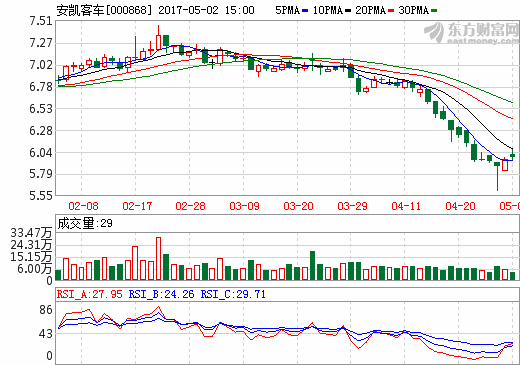Click the 24.31万 volume axis label
The height and width of the screenshot is (365, 520).
point(31,245)
